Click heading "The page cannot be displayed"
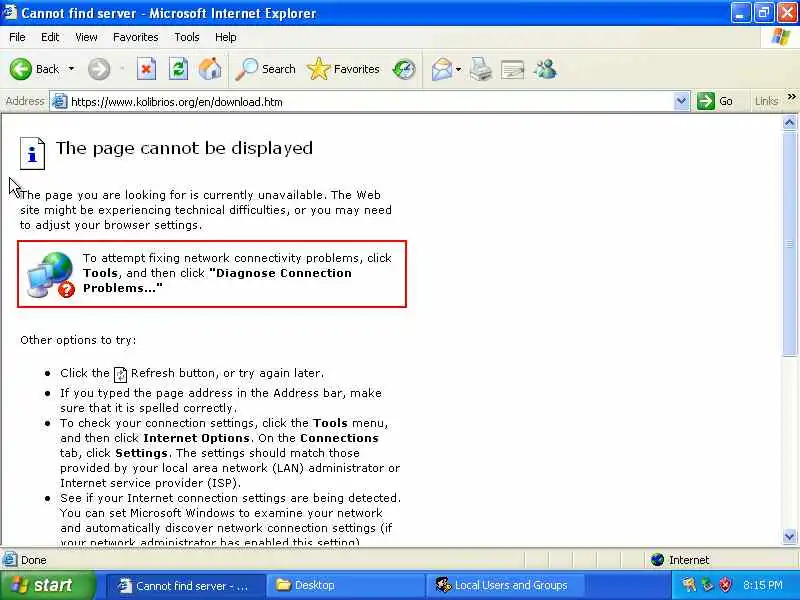 [x=184, y=148]
